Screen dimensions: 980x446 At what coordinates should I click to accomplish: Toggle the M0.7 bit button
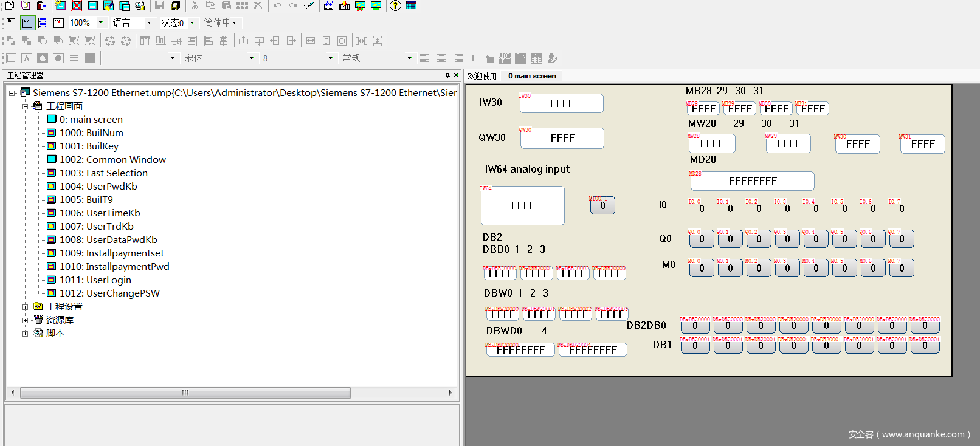coord(902,268)
